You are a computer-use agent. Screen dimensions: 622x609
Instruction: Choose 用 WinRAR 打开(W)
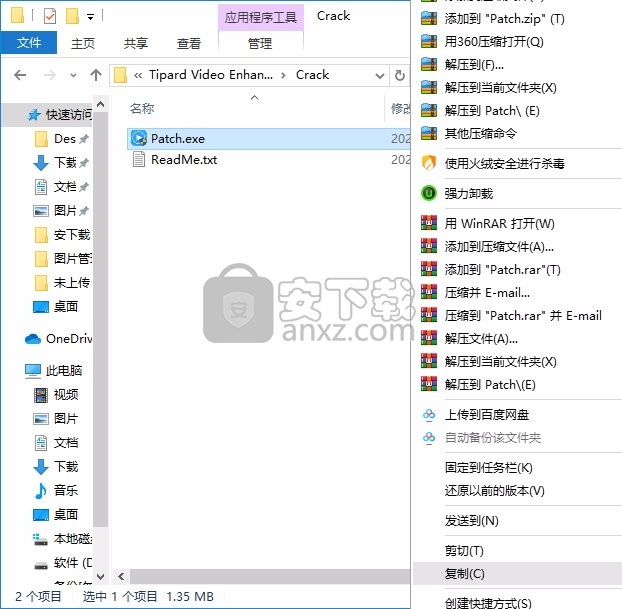click(517, 223)
